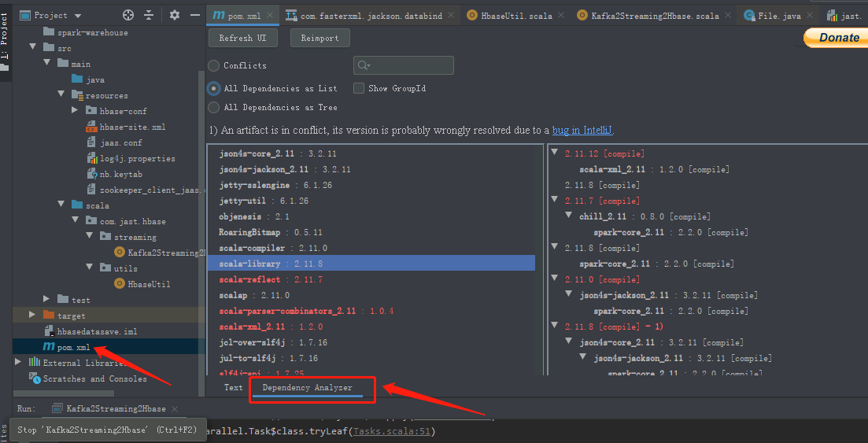
Task: Switch to Dependency Analyzer tab
Action: (x=307, y=388)
